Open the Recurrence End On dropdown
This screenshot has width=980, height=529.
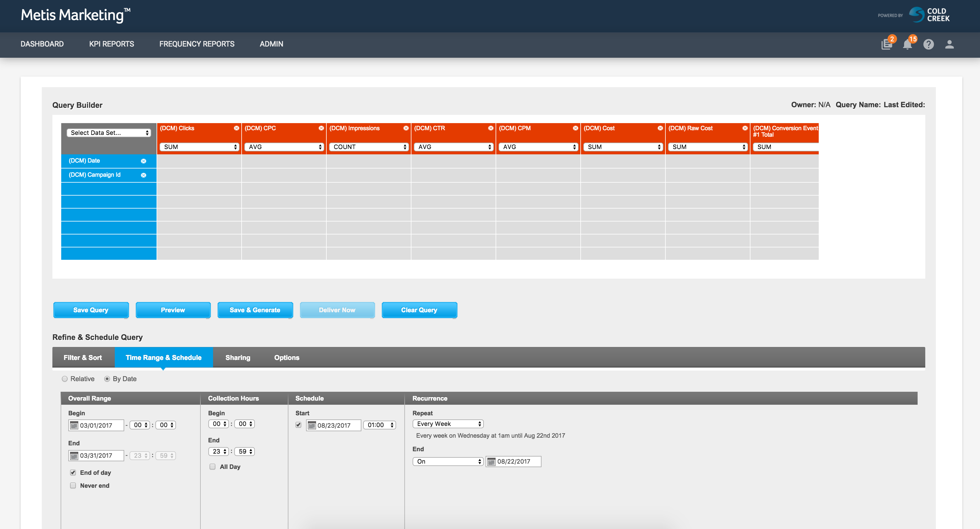[448, 462]
